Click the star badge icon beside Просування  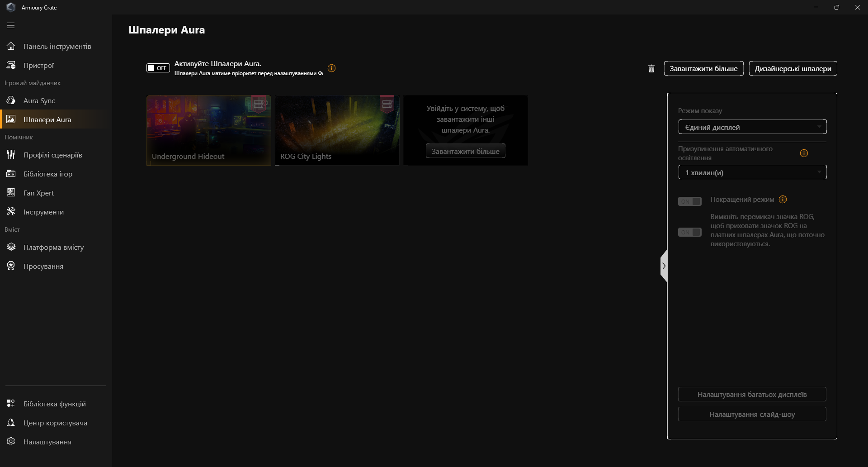click(x=11, y=266)
